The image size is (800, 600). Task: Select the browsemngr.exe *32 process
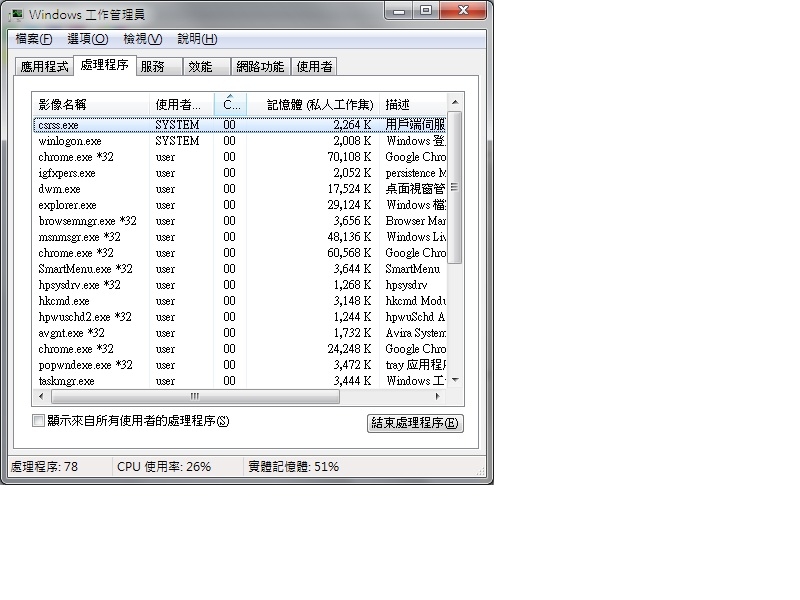coord(239,221)
